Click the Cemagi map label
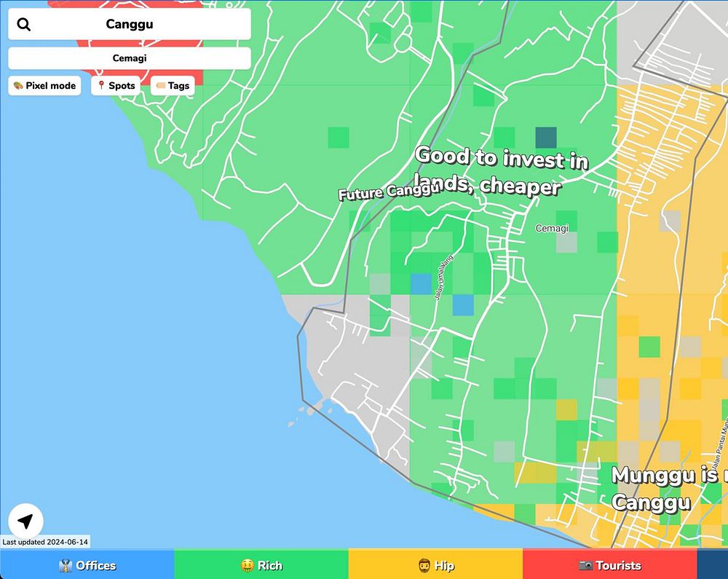 (552, 228)
